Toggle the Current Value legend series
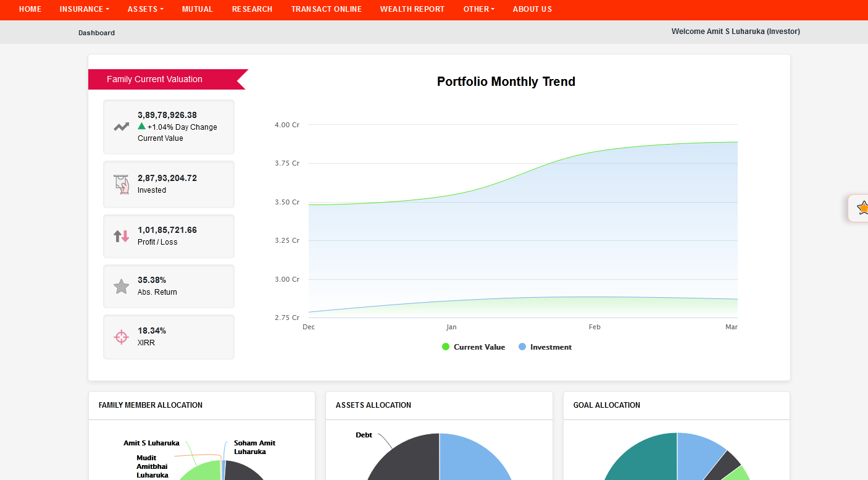The width and height of the screenshot is (868, 480). click(474, 347)
